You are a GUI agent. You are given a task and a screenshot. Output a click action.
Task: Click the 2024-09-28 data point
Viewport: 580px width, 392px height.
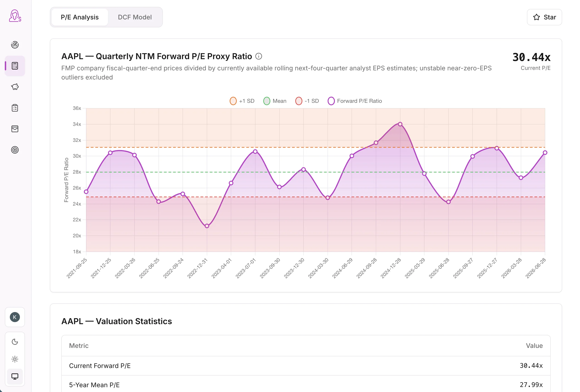tap(376, 143)
